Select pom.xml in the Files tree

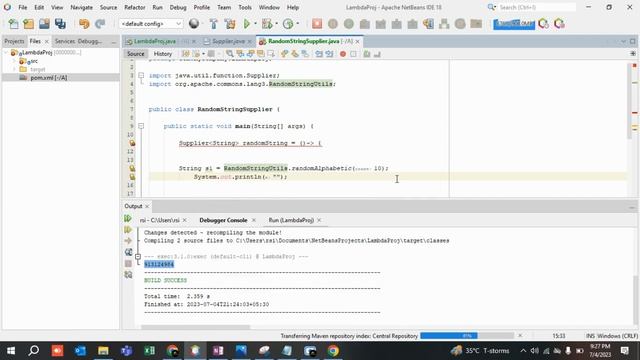(49, 78)
